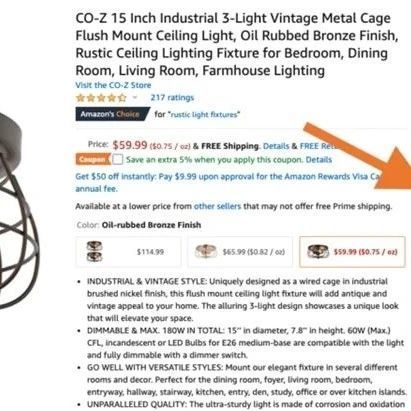
Task: Expand the rating dropdown arrow beside stars
Action: pyautogui.click(x=135, y=98)
